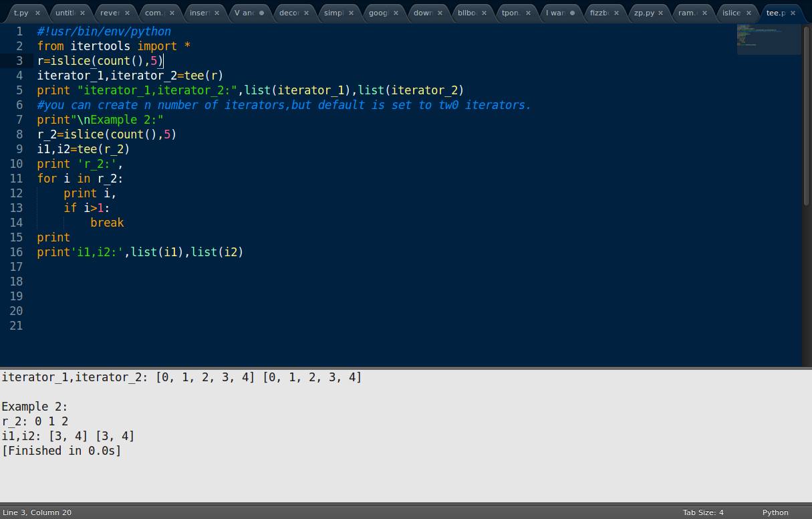Click the 'Line 3, Column 20' status text
Viewport: 812px width, 519px height.
click(37, 512)
